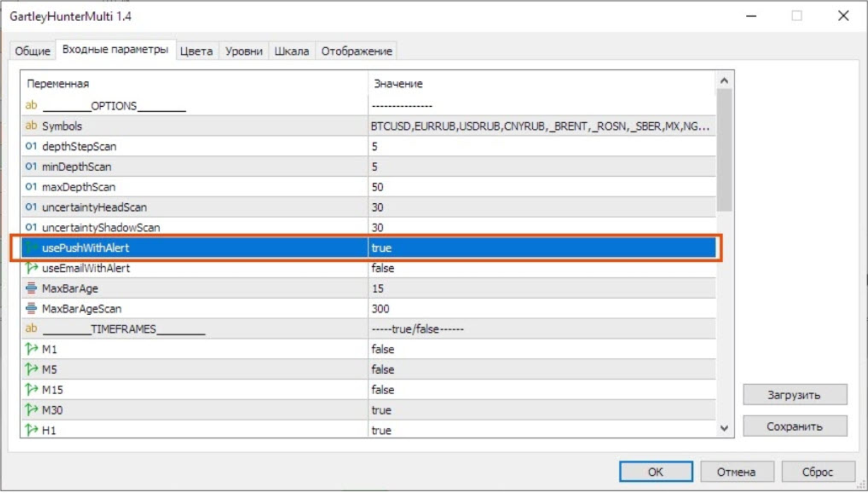
Task: Click the parameter list scrollbar thumb
Action: click(724, 150)
